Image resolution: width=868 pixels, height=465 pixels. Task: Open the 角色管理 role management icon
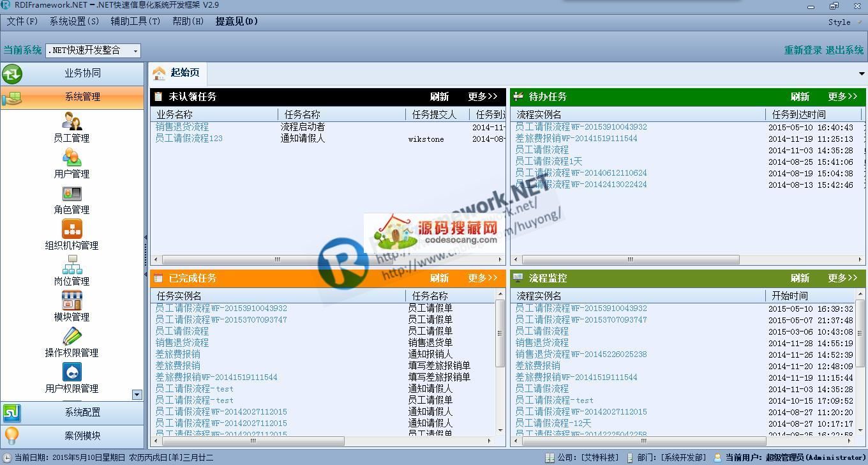tap(71, 193)
